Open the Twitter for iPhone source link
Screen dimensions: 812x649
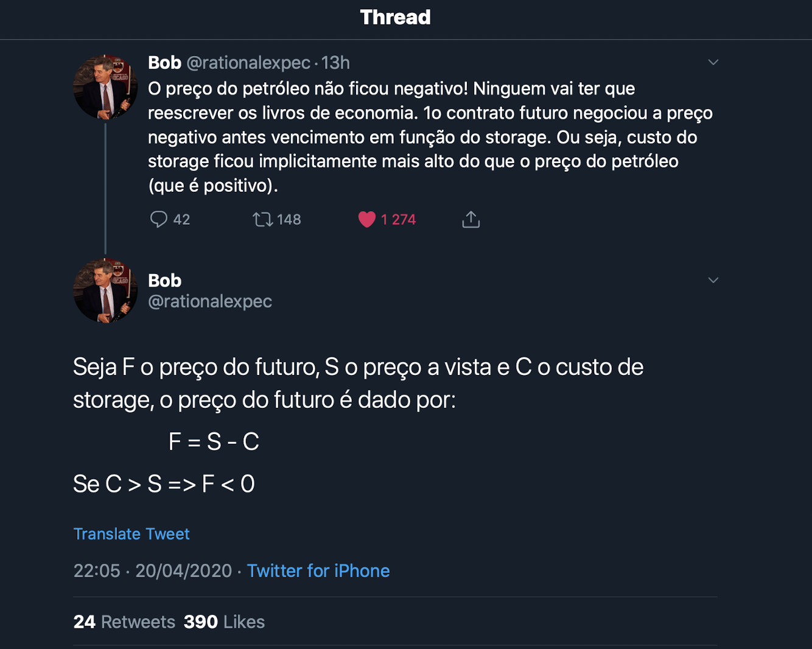click(x=318, y=570)
